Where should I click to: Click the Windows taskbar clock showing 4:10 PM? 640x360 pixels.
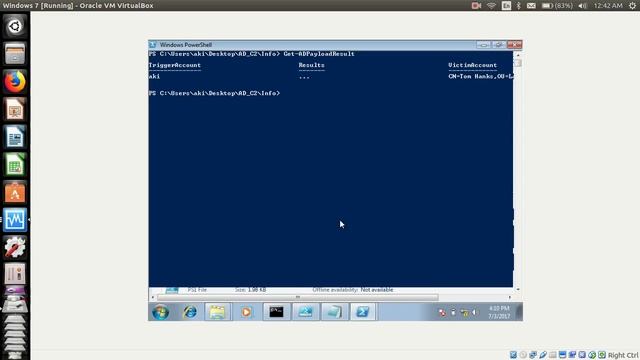click(x=499, y=312)
